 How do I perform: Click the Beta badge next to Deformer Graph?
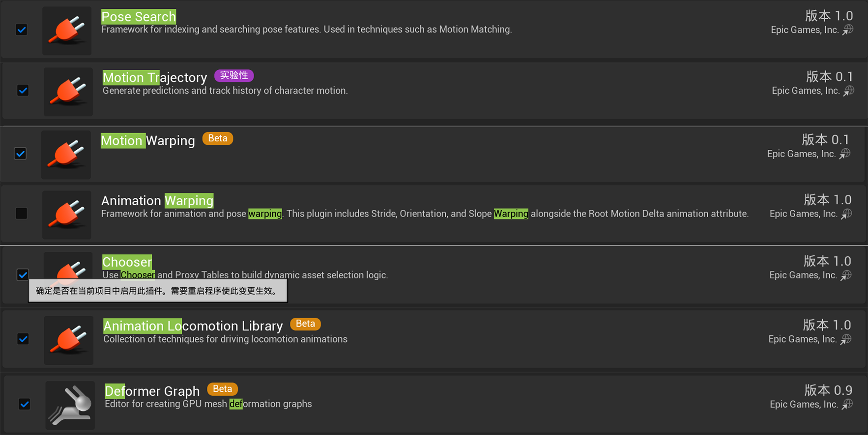[x=222, y=389]
